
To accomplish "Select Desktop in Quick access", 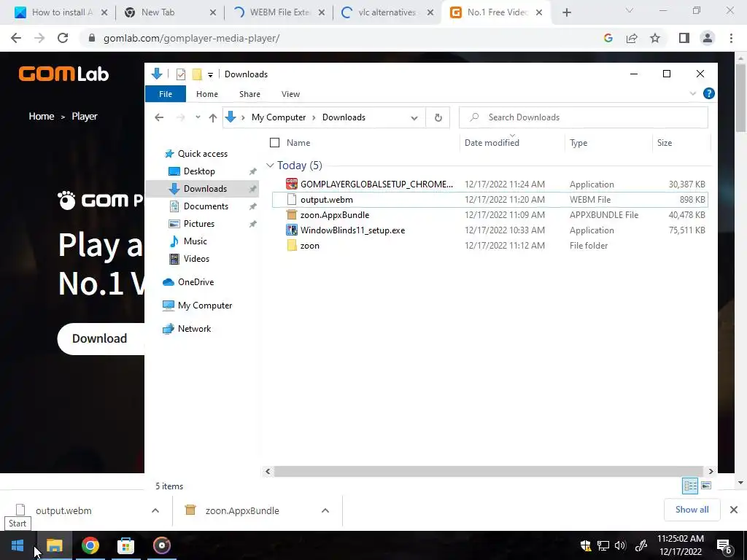I will (x=199, y=171).
